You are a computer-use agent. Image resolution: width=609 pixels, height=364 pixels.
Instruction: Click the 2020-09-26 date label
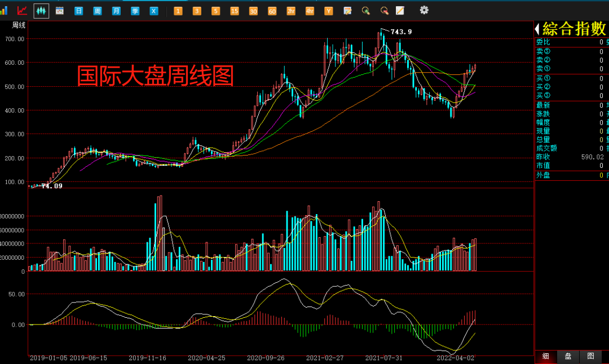pos(266,358)
